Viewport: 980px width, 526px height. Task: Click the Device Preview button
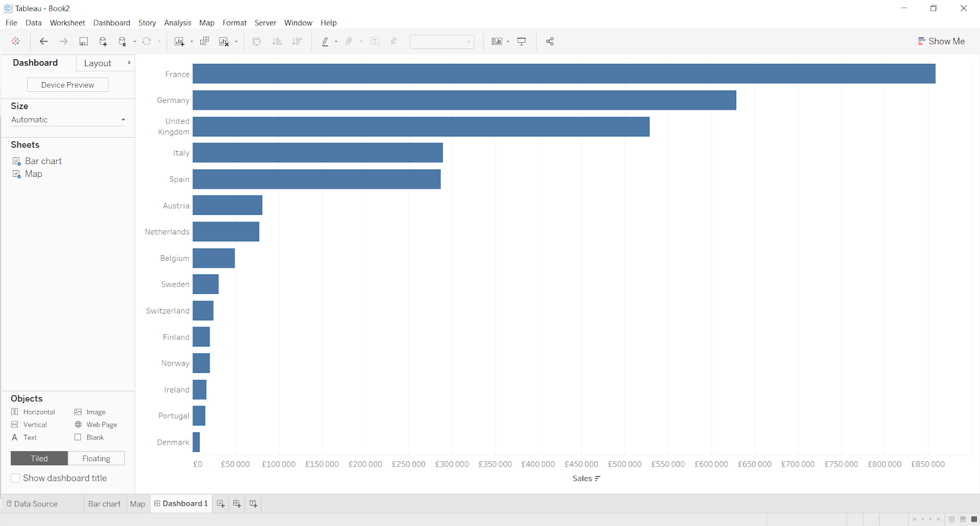point(67,85)
